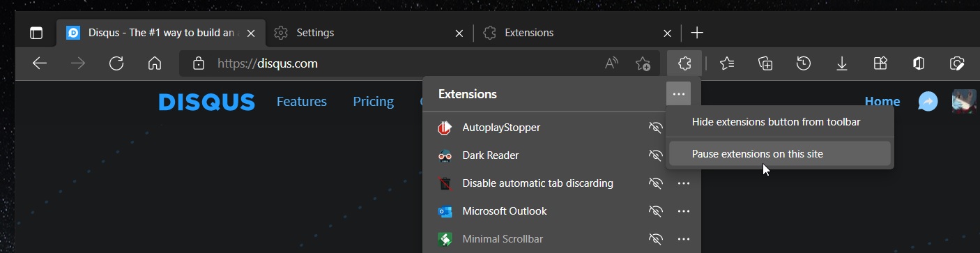Click the Minimal Scrollbar extension name
Viewport: 980px width, 253px height.
click(x=503, y=239)
